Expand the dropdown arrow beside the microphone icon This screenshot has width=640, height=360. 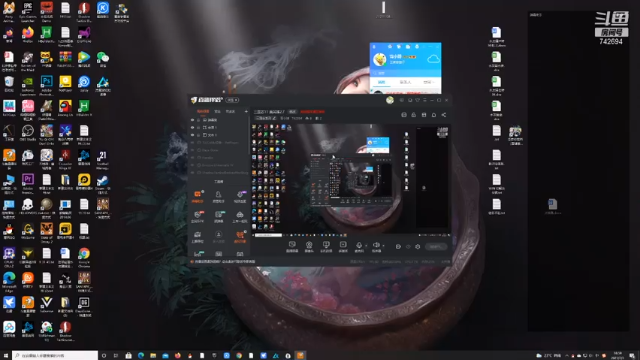tap(366, 246)
